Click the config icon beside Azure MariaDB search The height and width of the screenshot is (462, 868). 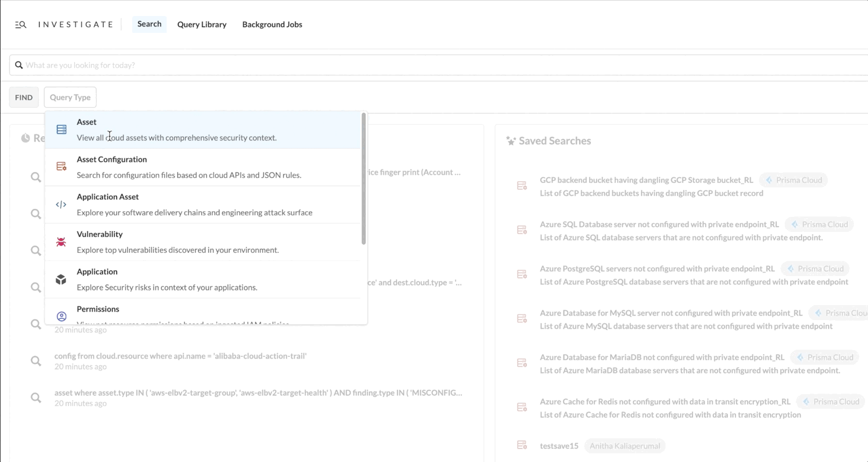[x=522, y=363]
